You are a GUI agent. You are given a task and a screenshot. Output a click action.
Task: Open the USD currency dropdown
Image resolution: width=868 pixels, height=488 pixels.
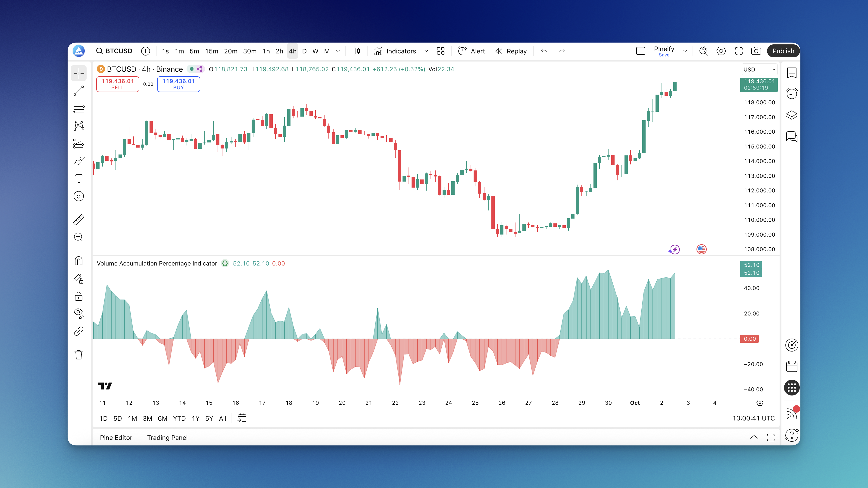(x=759, y=69)
